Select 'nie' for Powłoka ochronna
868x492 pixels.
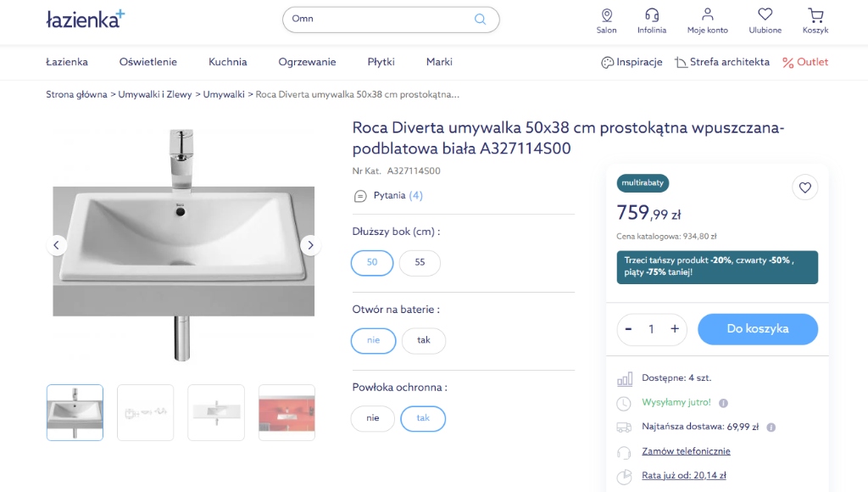tap(373, 418)
